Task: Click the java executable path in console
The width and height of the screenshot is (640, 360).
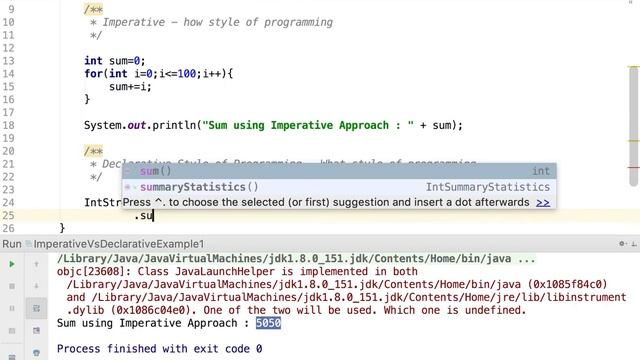Action: pos(284,259)
